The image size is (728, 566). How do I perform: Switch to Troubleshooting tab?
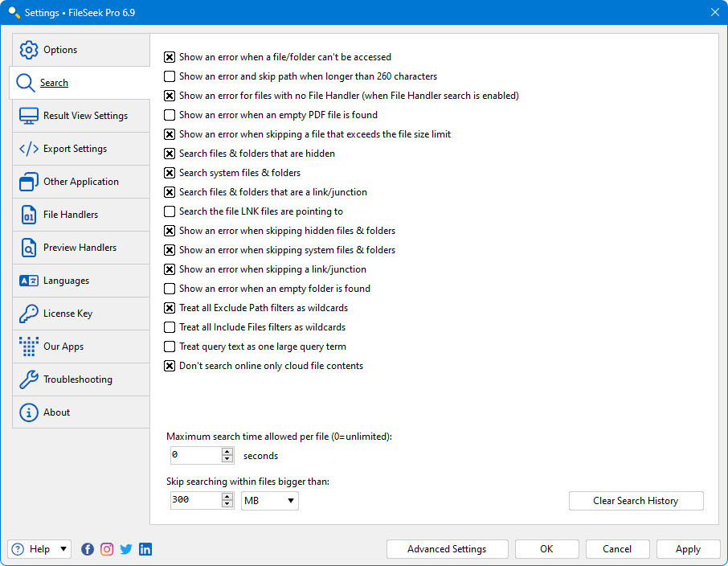coord(81,379)
